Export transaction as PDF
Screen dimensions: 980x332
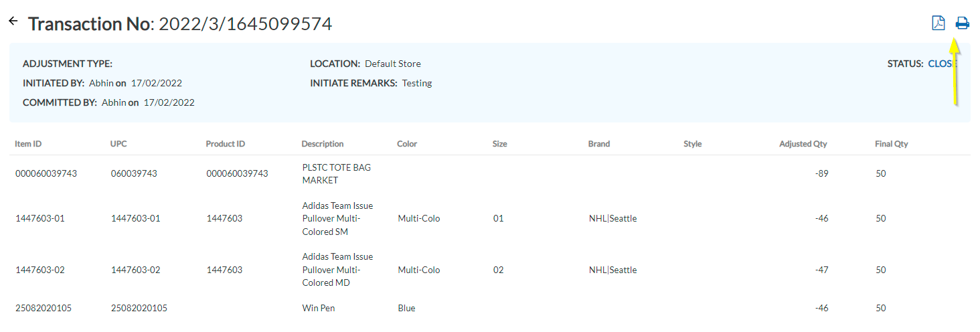938,23
